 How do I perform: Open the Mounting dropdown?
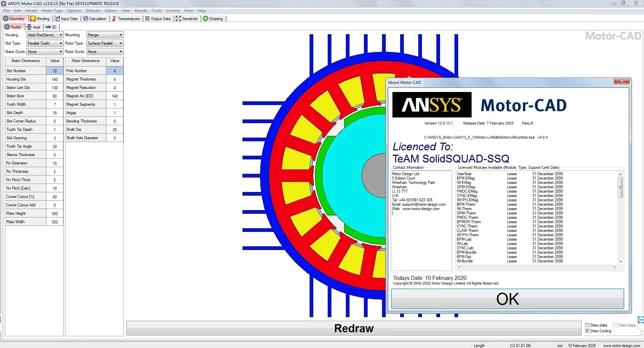(x=105, y=35)
